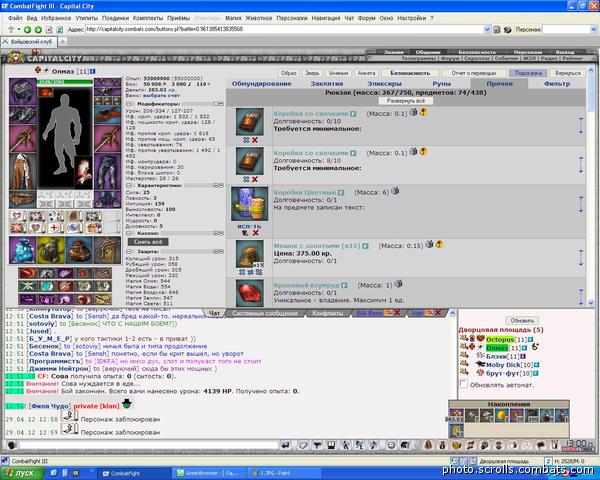Switch to the Руны tab
The height and width of the screenshot is (480, 600).
point(442,83)
